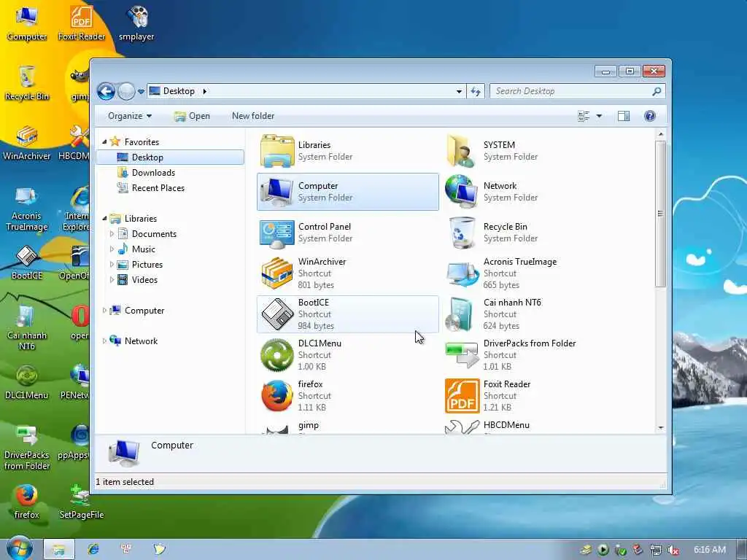Select smplayer icon on the desktop
Screen dimensions: 747x560
[x=136, y=23]
